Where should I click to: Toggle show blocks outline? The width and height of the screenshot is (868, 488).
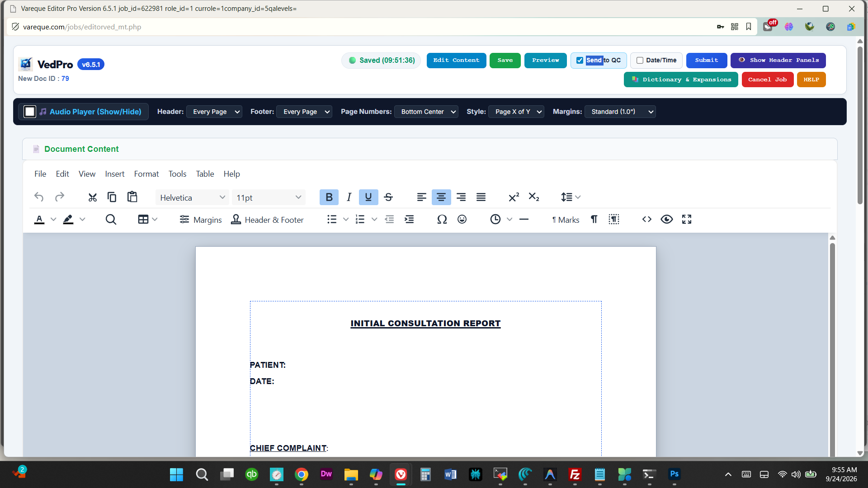tap(614, 220)
